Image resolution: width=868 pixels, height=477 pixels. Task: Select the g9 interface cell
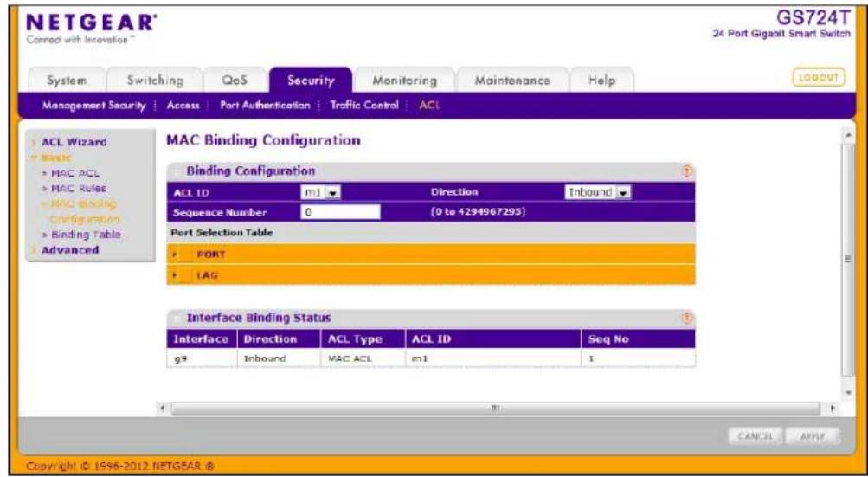point(202,358)
